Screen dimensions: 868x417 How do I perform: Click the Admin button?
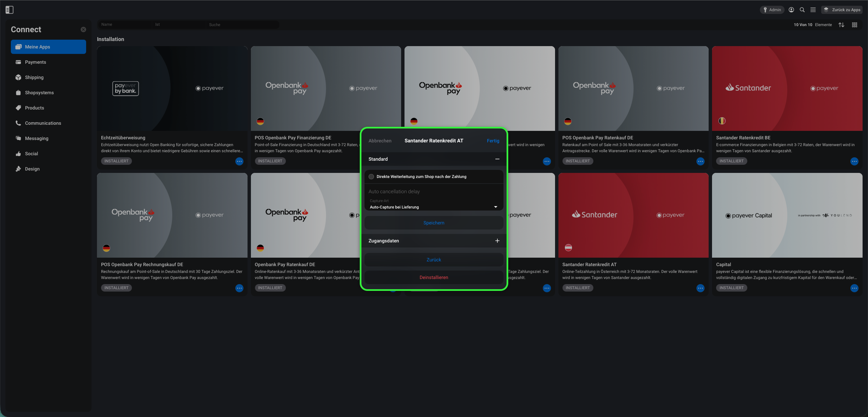(x=772, y=10)
